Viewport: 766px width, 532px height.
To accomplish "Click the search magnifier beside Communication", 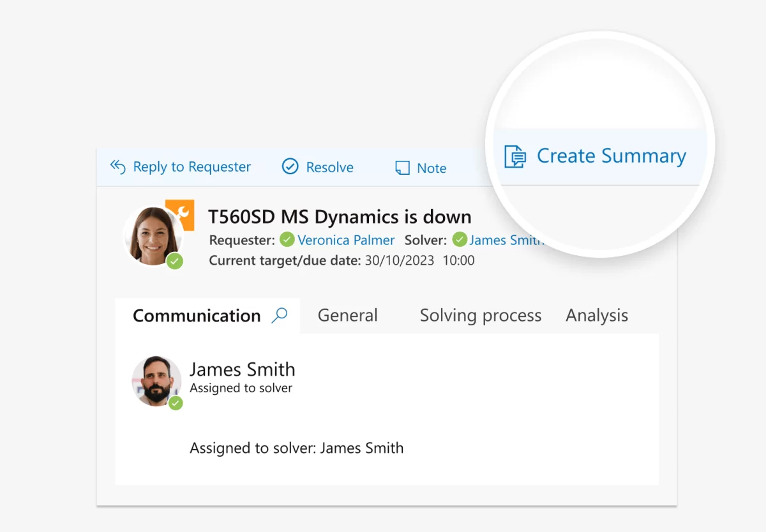I will pyautogui.click(x=280, y=315).
